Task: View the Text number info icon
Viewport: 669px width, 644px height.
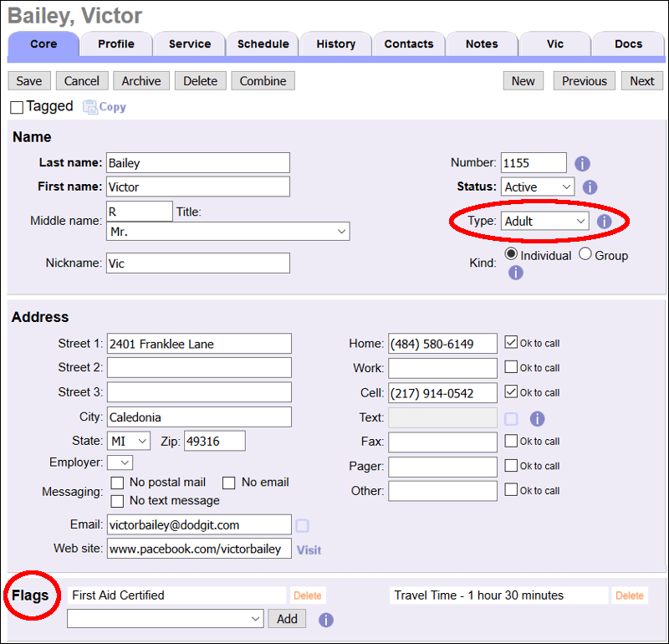Action: (x=537, y=418)
